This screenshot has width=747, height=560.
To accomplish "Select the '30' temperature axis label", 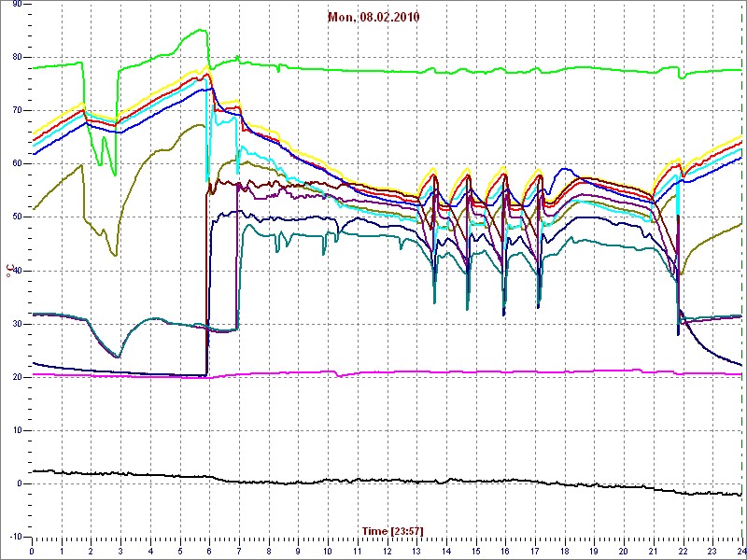I will [x=16, y=324].
